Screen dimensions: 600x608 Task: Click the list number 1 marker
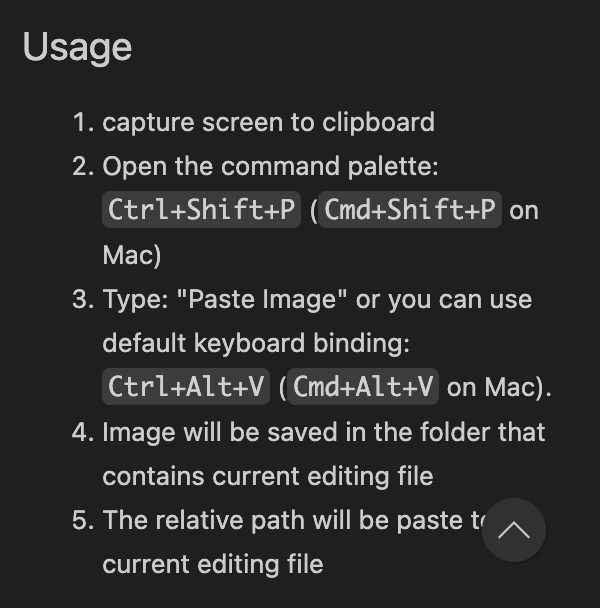click(83, 123)
